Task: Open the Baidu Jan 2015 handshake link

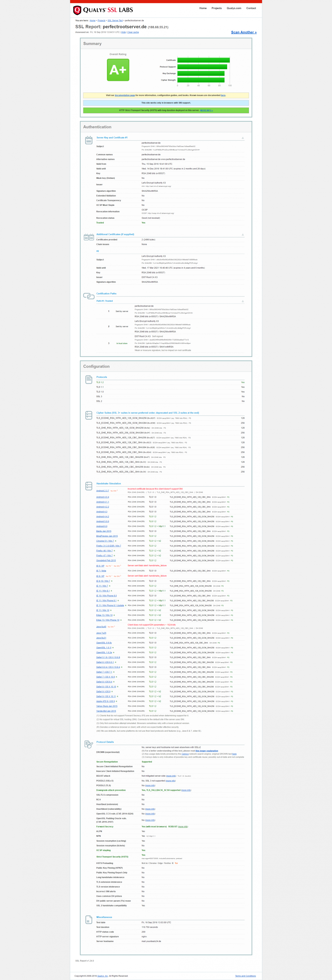Action: coord(104,531)
